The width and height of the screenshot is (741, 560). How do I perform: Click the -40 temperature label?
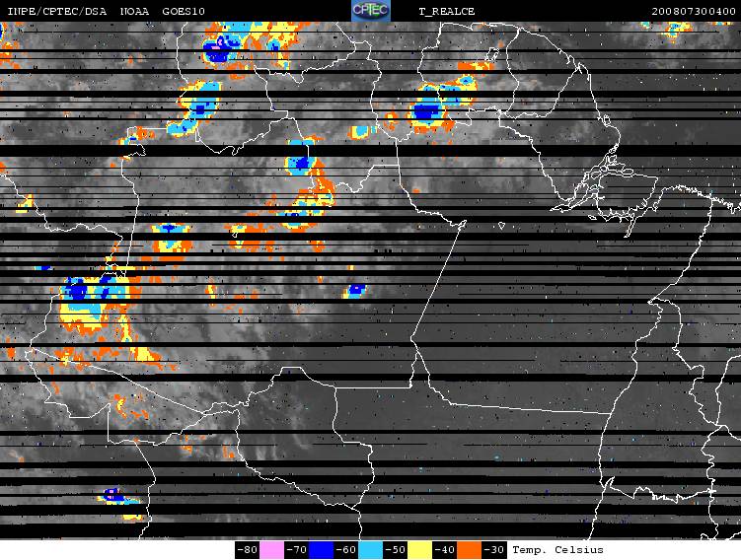point(444,550)
